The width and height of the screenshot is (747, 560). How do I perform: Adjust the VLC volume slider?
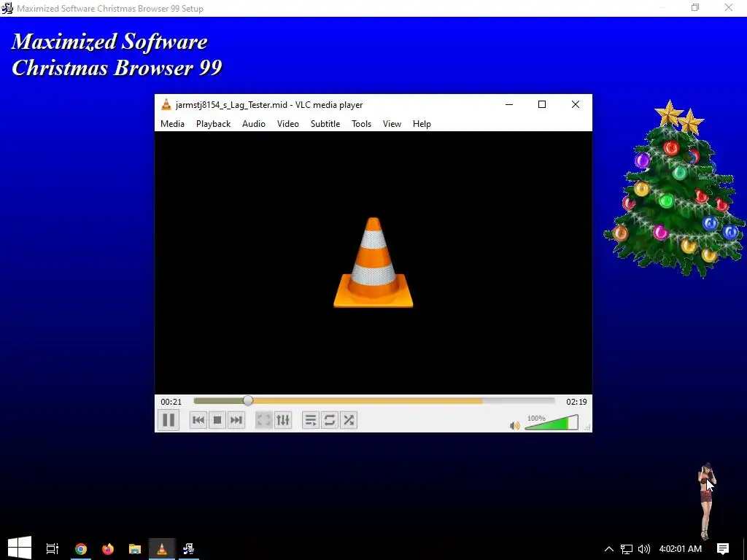[551, 422]
